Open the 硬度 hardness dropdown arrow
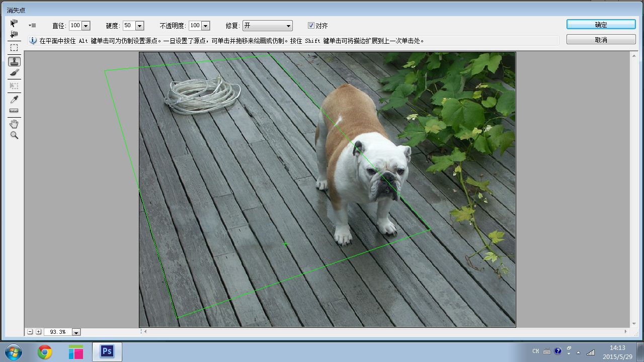 pos(139,26)
